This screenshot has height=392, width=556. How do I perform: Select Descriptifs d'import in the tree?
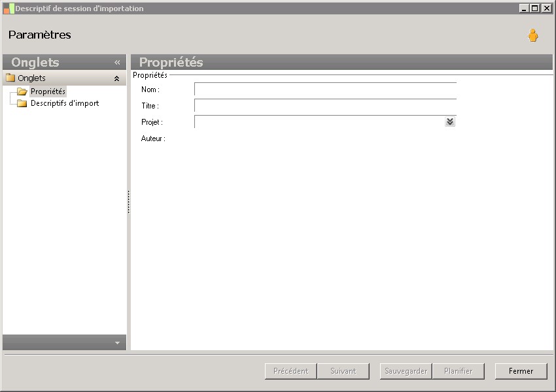[65, 103]
